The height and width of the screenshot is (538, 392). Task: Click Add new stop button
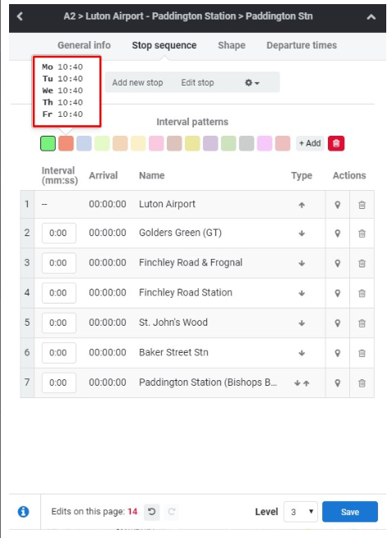pos(137,83)
